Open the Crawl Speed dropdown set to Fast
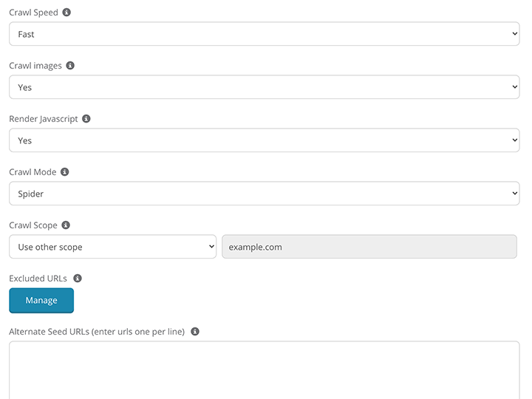The image size is (532, 399). coord(264,34)
